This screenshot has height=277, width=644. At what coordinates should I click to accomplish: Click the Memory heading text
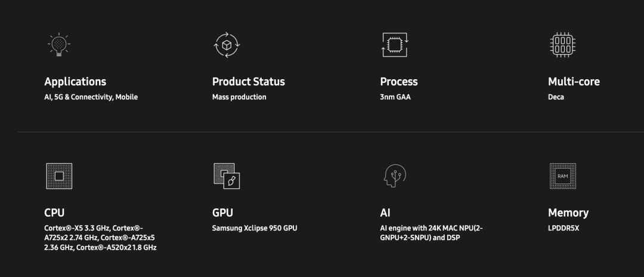pyautogui.click(x=568, y=213)
